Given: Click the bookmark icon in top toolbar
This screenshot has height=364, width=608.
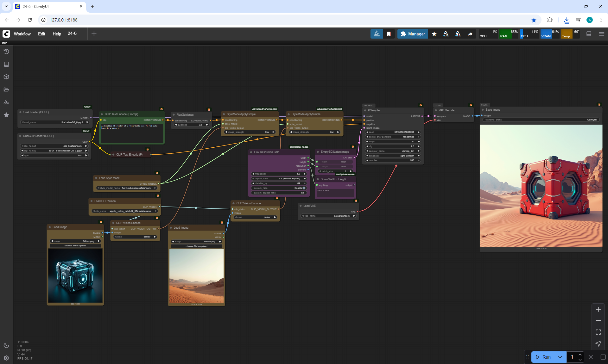Looking at the screenshot, I should pyautogui.click(x=389, y=34).
